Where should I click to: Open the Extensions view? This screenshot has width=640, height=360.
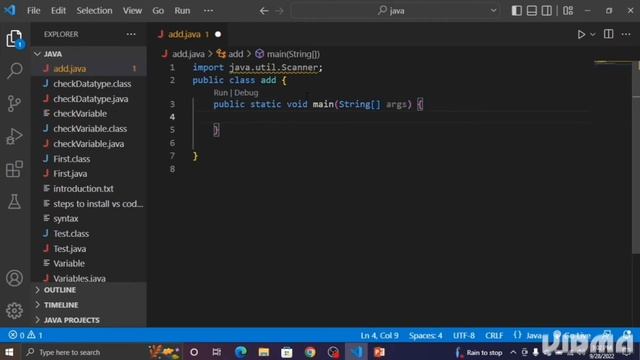14,169
